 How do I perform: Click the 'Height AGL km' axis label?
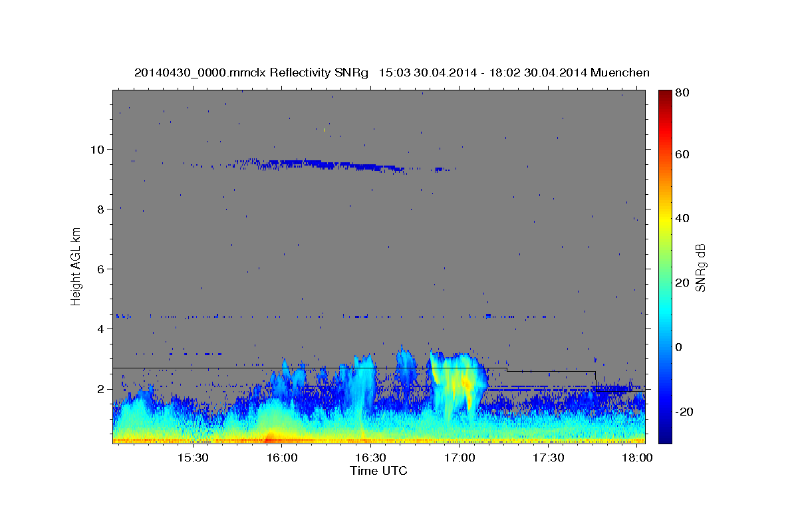pyautogui.click(x=76, y=266)
